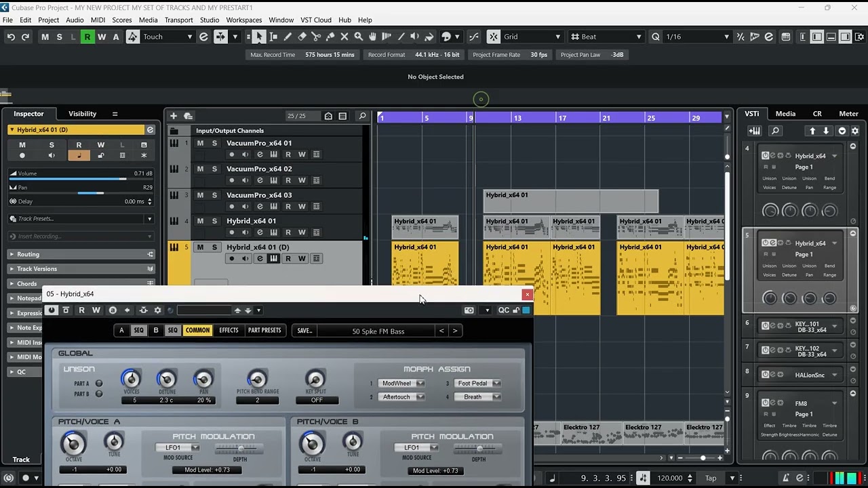Mute the VacuumPro_x64 01 track
This screenshot has width=868, height=488.
point(200,143)
